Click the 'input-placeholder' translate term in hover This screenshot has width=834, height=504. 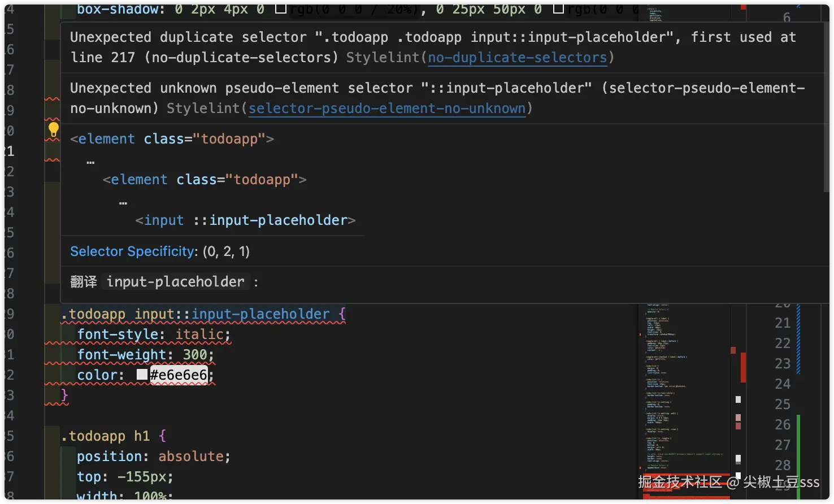pos(175,282)
